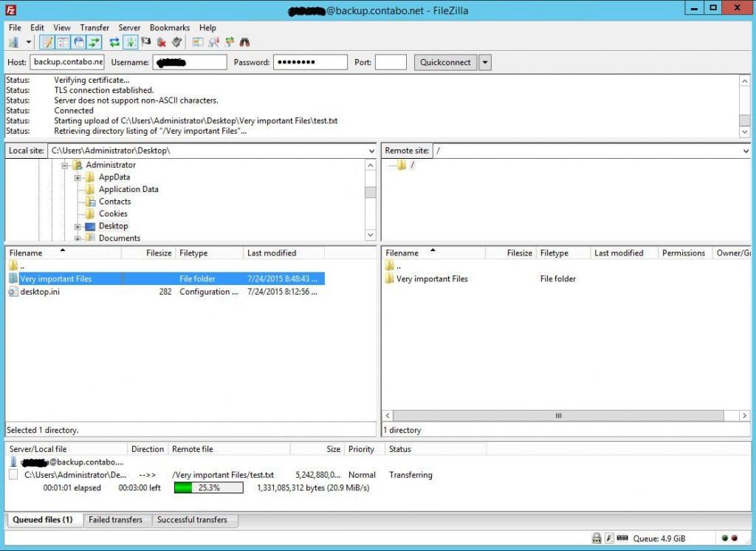Sort local list by Filename column
Viewport: 756px width, 551px height.
point(63,253)
